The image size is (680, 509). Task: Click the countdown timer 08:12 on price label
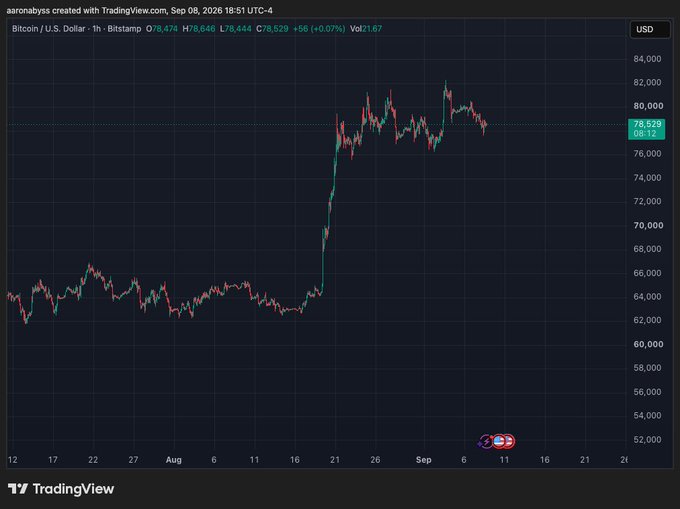[644, 134]
